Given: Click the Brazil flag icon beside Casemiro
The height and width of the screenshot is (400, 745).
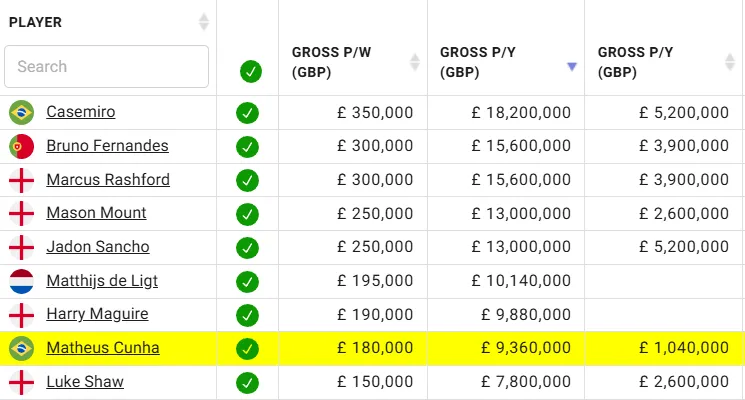Looking at the screenshot, I should (21, 113).
